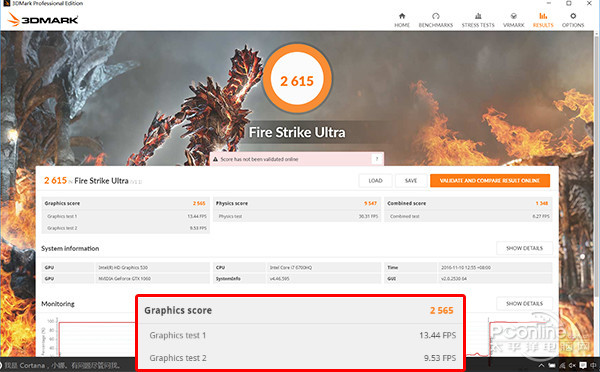Click the vertical scrollbar on right edge
Viewport: 600px width, 372px height.
pos(596,165)
